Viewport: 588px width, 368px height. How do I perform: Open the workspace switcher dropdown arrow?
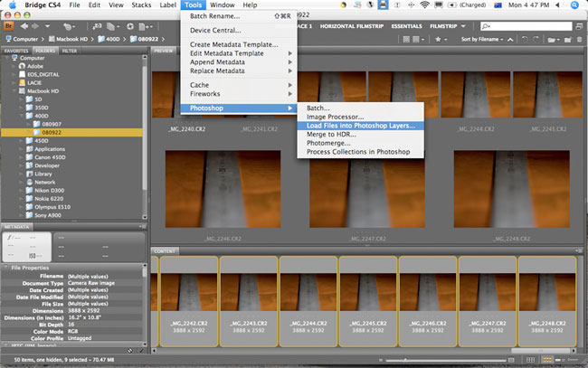click(463, 26)
